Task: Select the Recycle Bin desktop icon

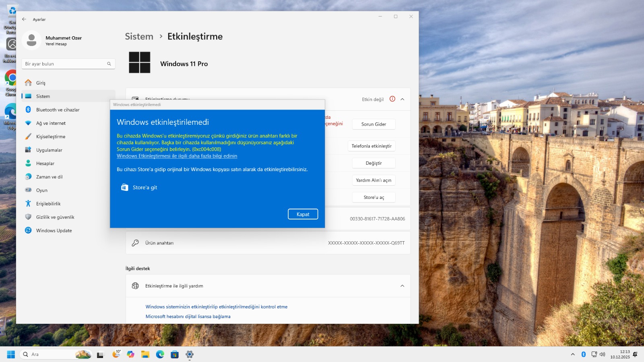Action: (x=11, y=19)
